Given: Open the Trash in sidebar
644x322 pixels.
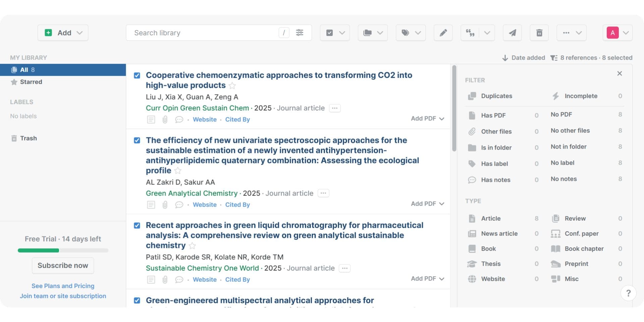Looking at the screenshot, I should pos(28,138).
